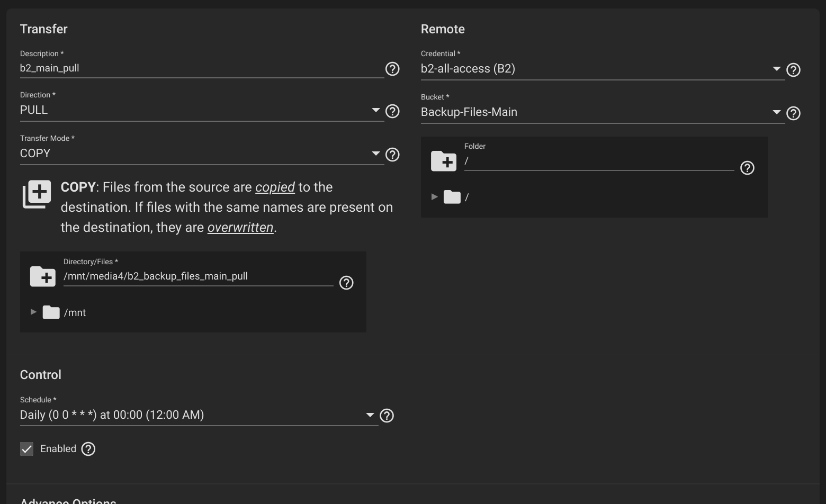
Task: Open help for the Description field
Action: click(x=392, y=69)
